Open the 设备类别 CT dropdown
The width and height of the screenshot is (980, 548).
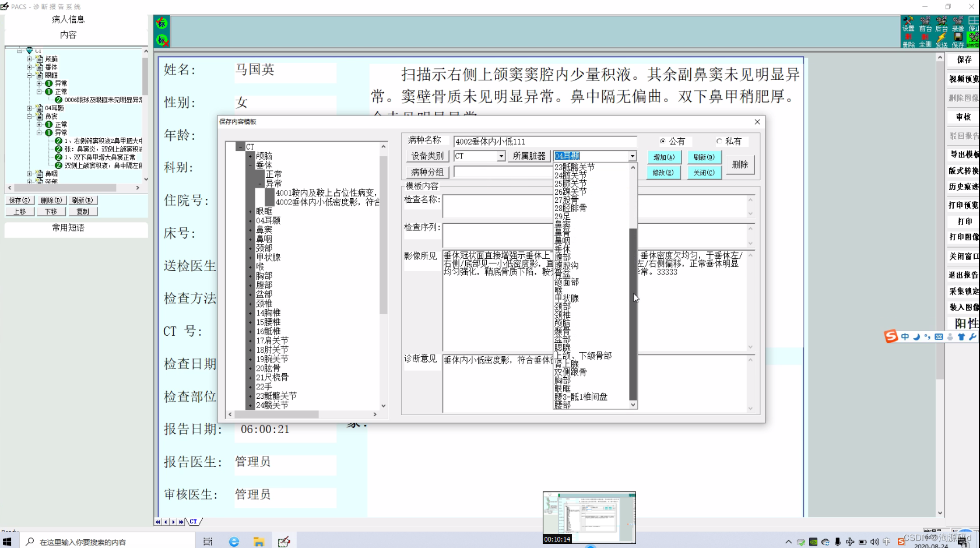501,156
